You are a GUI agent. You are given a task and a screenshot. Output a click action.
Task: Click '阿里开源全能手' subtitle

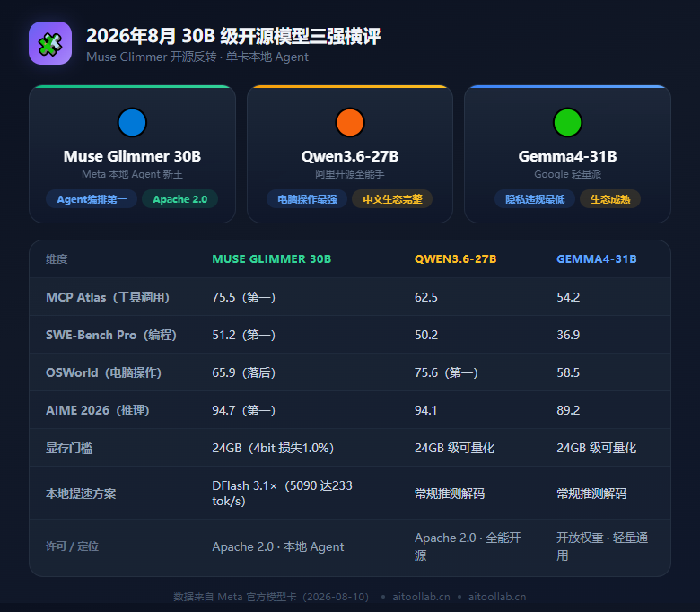[350, 174]
